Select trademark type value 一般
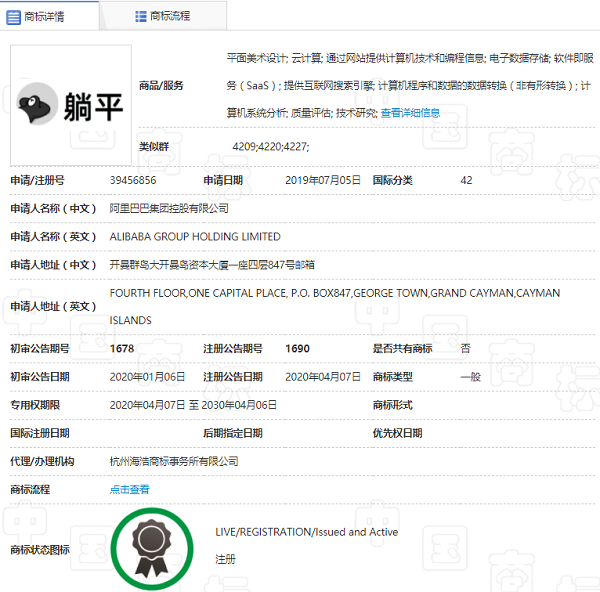Screen dimensions: 600x592 click(x=470, y=377)
